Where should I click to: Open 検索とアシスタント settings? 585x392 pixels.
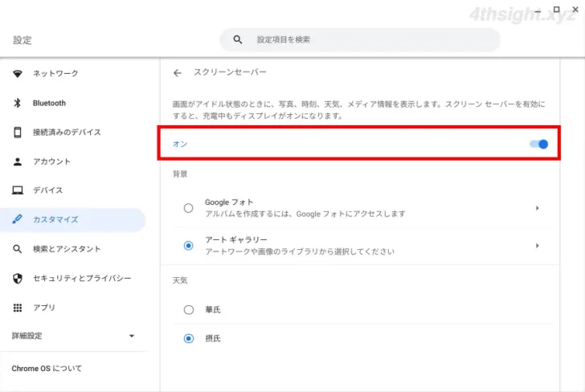click(x=73, y=249)
